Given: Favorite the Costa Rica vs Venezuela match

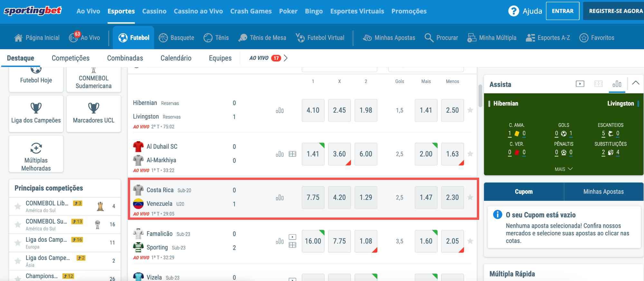Looking at the screenshot, I should click(470, 197).
